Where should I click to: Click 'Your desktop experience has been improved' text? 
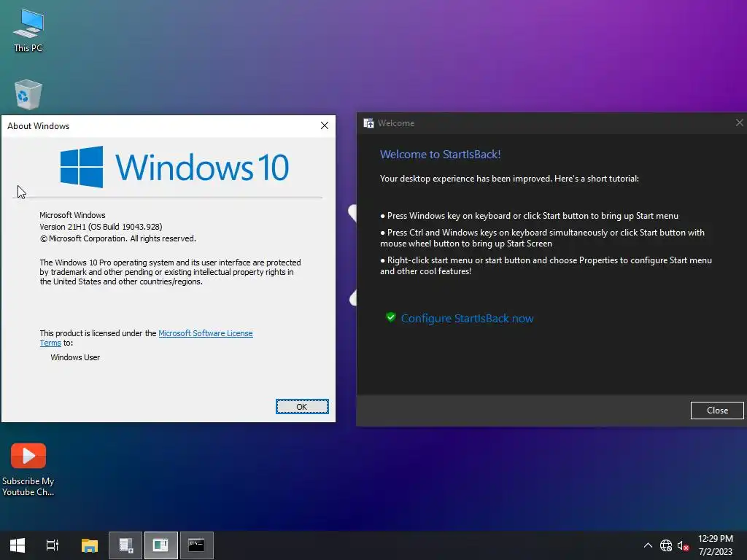tap(465, 179)
